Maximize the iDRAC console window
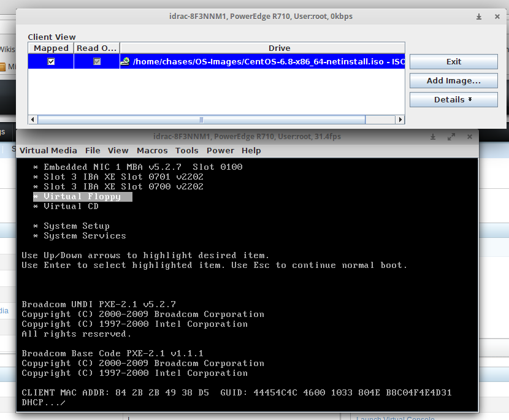509x420 pixels. [451, 136]
